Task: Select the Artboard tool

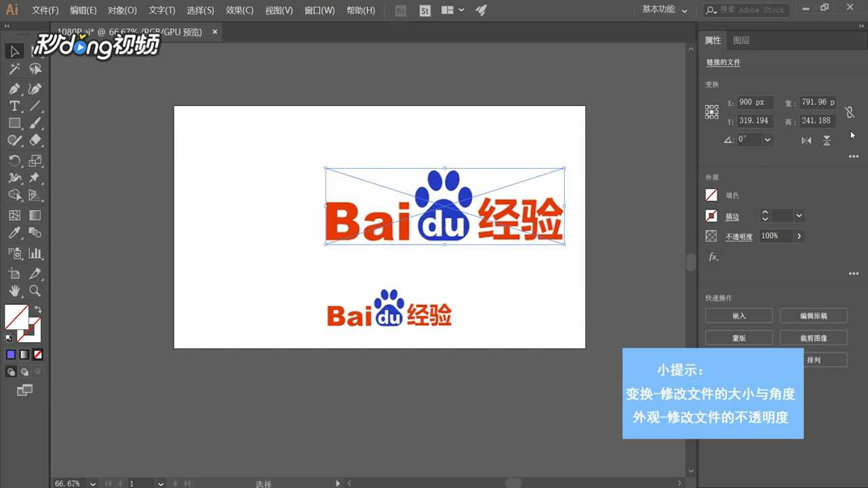Action: [x=14, y=274]
